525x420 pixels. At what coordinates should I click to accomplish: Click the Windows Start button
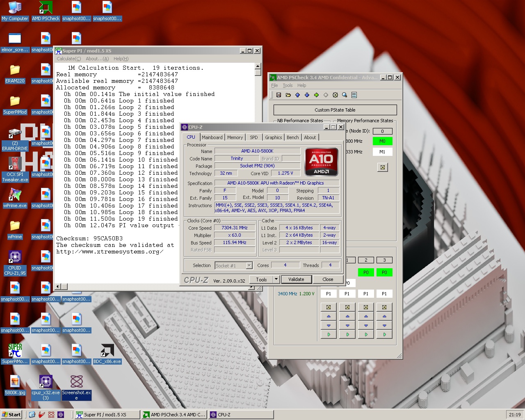11,415
